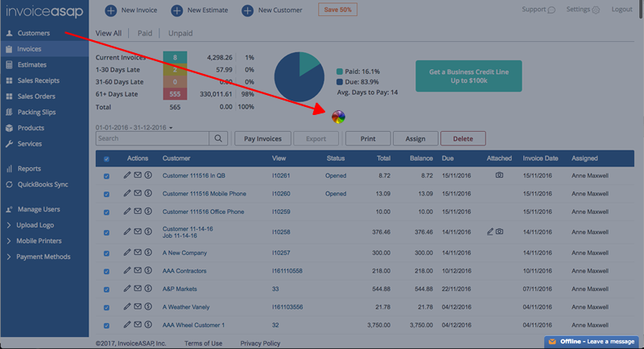The image size is (644, 349).
Task: Click the Settings gear icon
Action: pyautogui.click(x=595, y=10)
